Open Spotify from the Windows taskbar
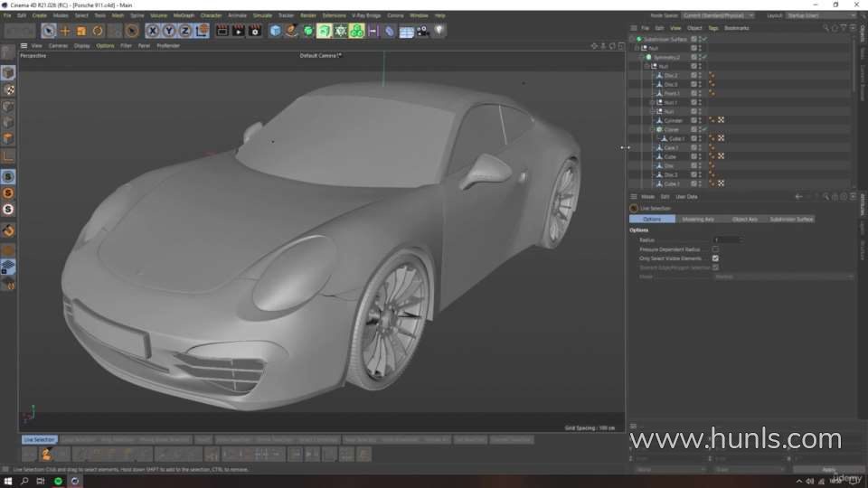The image size is (868, 488). [58, 481]
